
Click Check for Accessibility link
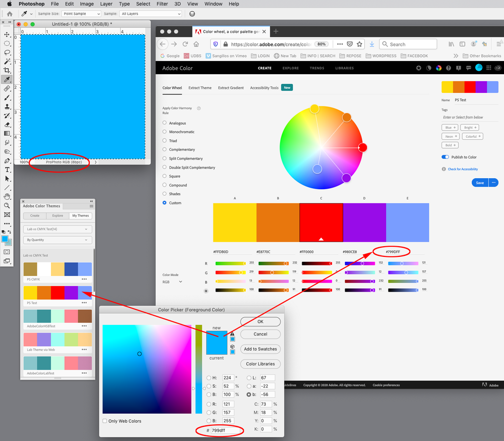point(463,169)
